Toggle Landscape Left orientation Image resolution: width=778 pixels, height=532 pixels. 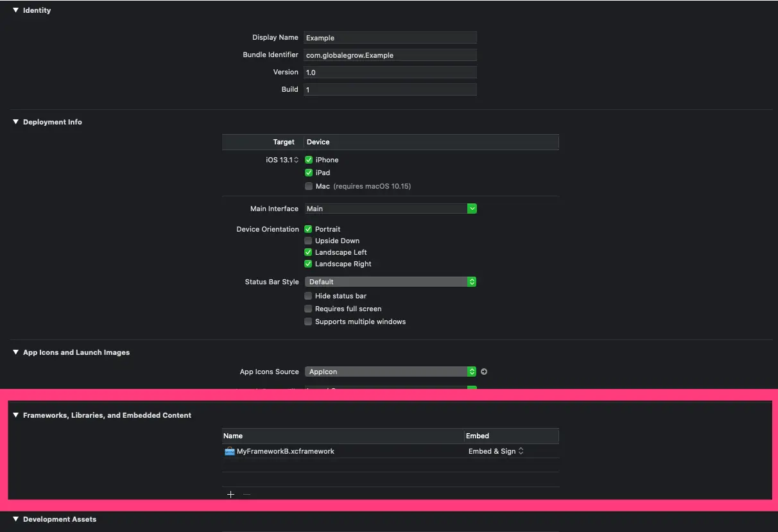[308, 252]
